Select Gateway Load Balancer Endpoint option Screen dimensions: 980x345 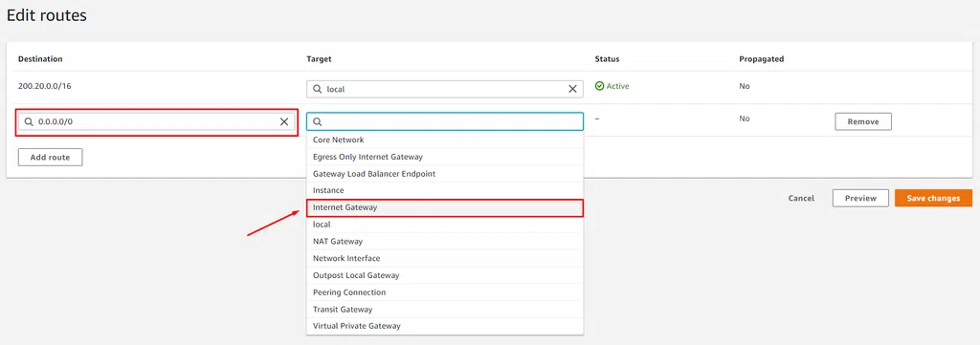pos(445,173)
